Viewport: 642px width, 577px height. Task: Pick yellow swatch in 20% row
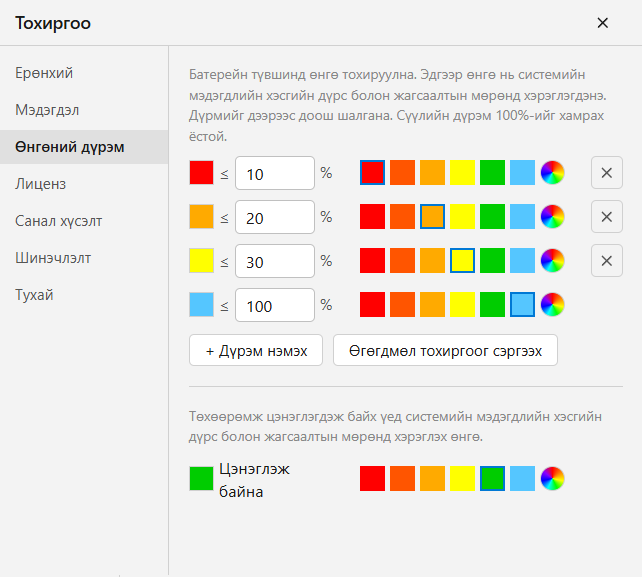coord(462,217)
